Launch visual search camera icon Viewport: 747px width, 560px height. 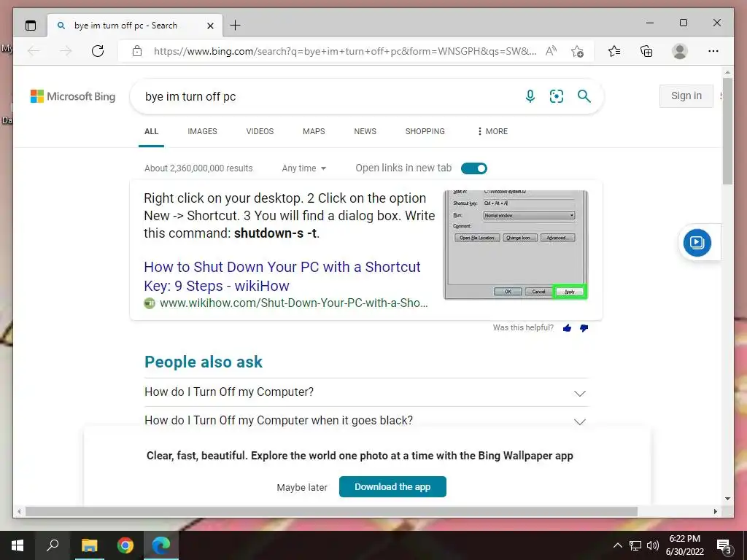[x=557, y=96]
